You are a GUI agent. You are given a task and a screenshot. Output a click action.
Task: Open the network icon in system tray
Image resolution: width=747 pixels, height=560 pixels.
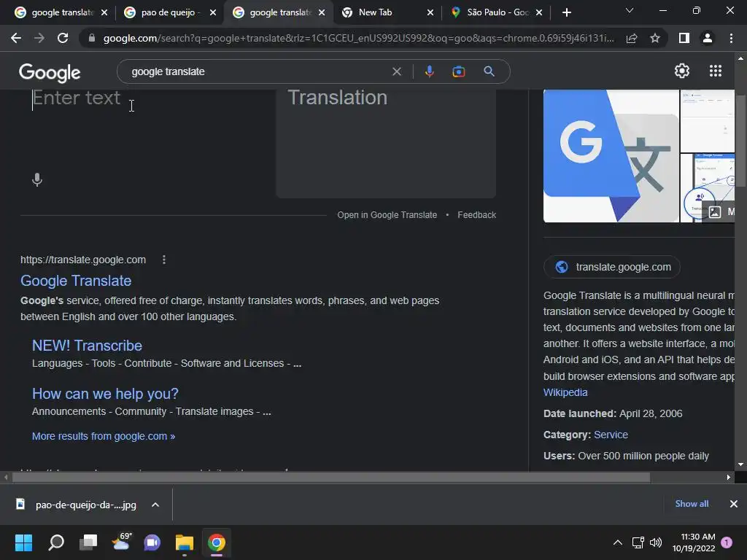coord(638,542)
